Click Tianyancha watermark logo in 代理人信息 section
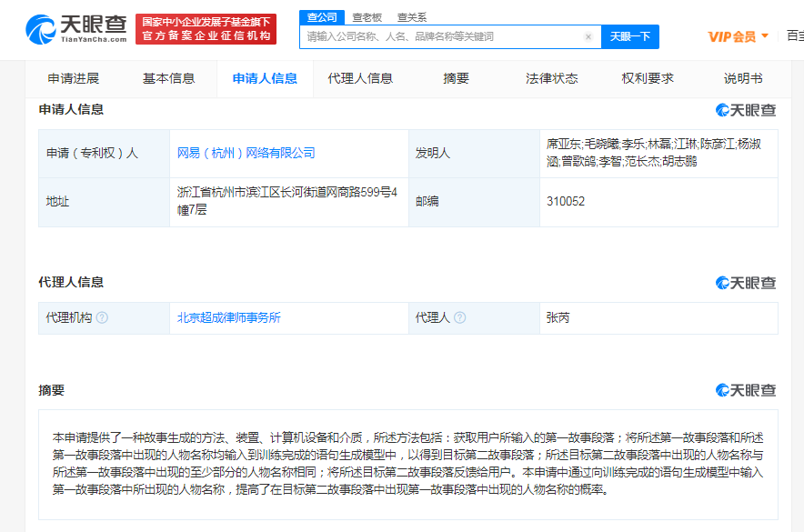804x532 pixels. [x=746, y=283]
